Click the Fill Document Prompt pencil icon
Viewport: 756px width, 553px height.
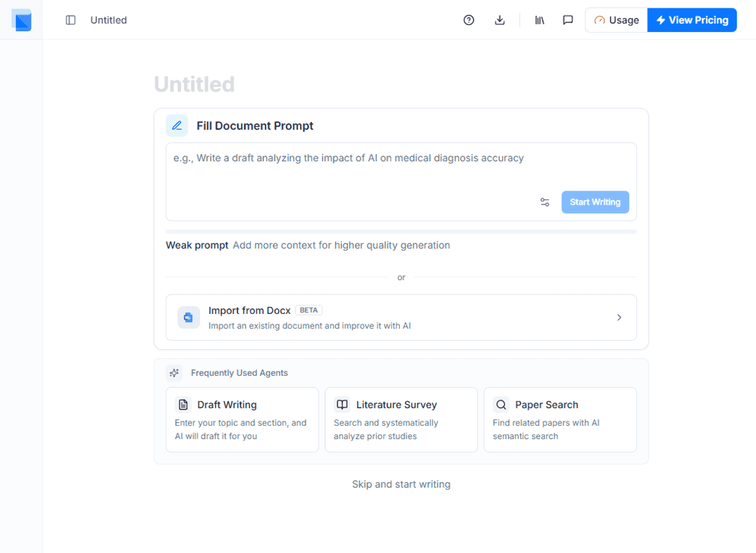(x=177, y=126)
